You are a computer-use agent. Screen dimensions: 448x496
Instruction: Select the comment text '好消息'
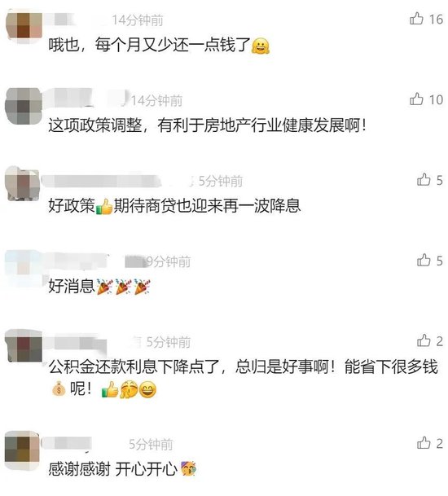(72, 287)
